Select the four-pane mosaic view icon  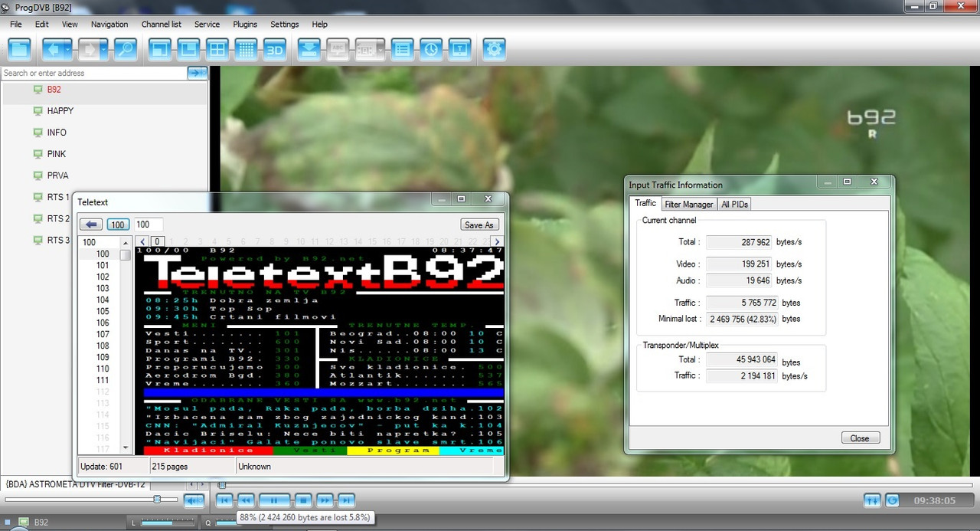pos(217,50)
